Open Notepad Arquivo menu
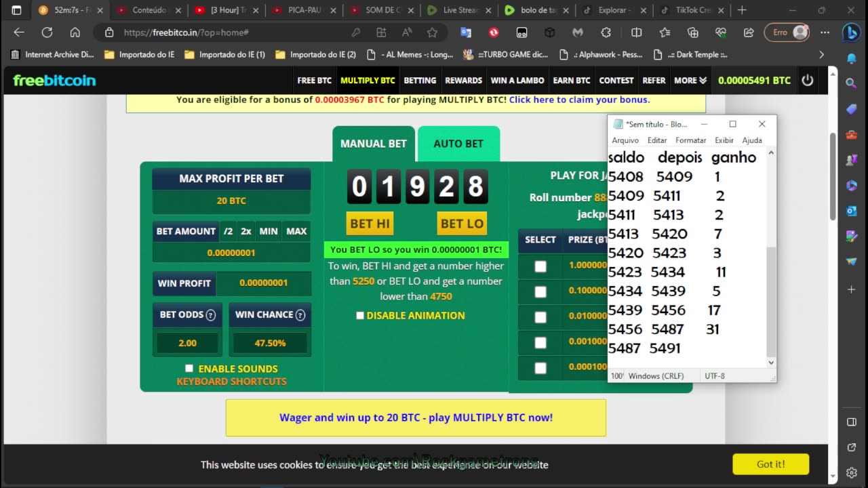This screenshot has width=868, height=488. [x=625, y=140]
